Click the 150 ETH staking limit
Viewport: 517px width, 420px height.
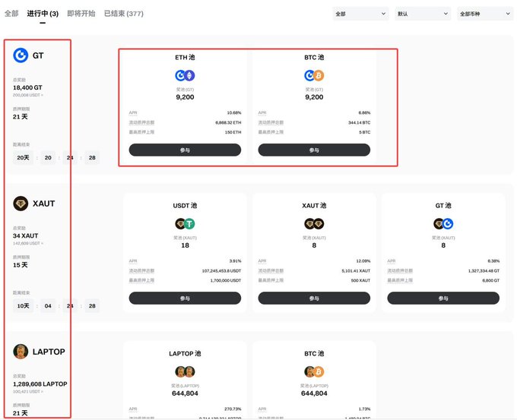pyautogui.click(x=233, y=132)
